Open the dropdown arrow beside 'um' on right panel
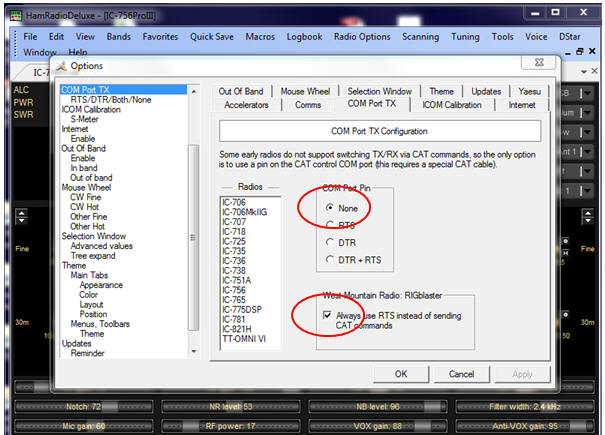This screenshot has height=435, width=605. (x=586, y=113)
